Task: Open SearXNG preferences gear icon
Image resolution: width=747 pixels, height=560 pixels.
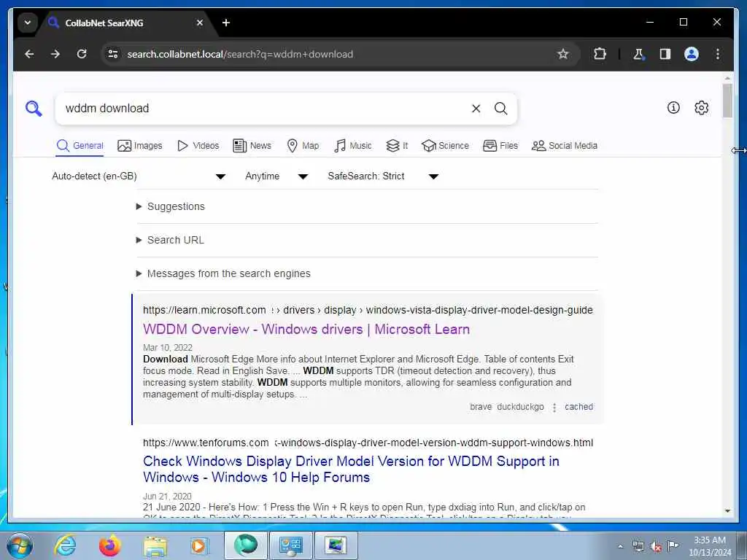Action: tap(701, 108)
